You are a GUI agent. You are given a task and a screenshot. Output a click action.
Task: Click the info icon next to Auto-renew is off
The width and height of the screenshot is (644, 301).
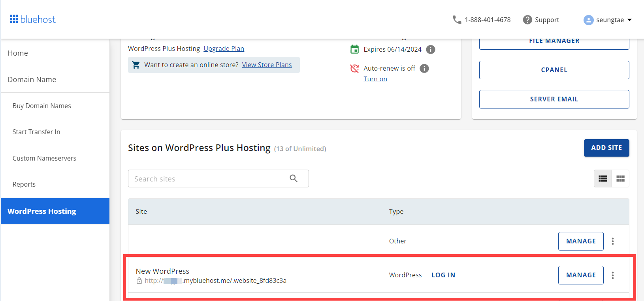pyautogui.click(x=424, y=68)
